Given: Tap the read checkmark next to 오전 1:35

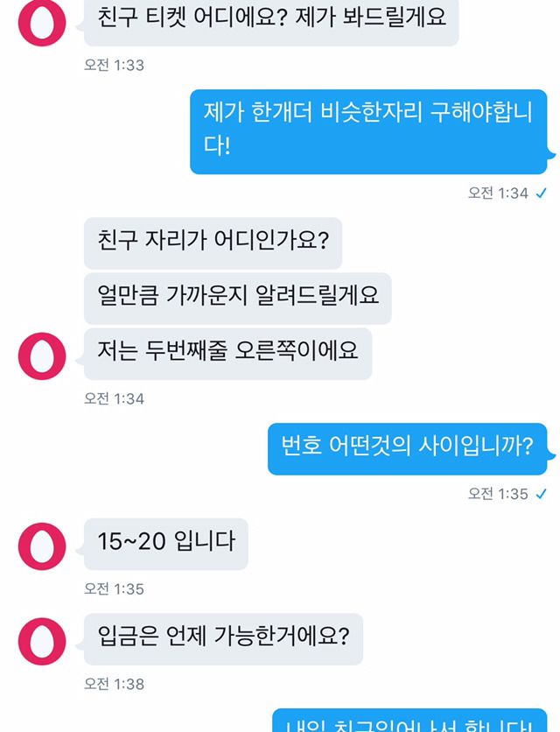Looking at the screenshot, I should click(541, 494).
